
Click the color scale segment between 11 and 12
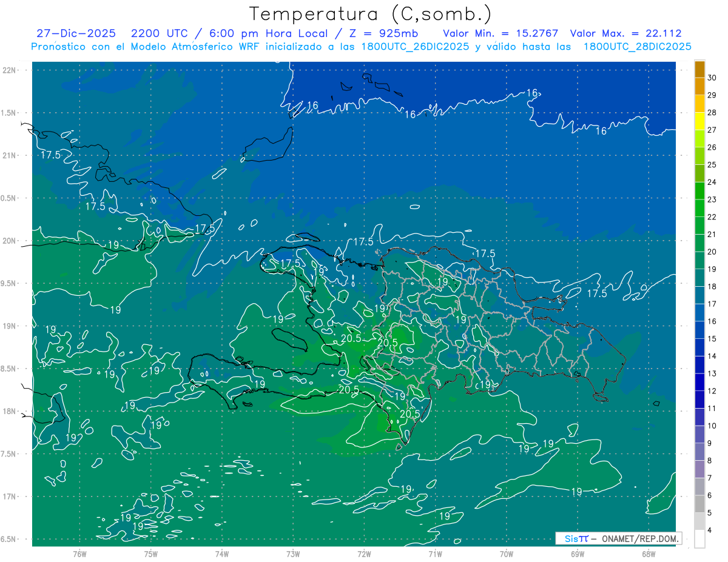(x=699, y=400)
